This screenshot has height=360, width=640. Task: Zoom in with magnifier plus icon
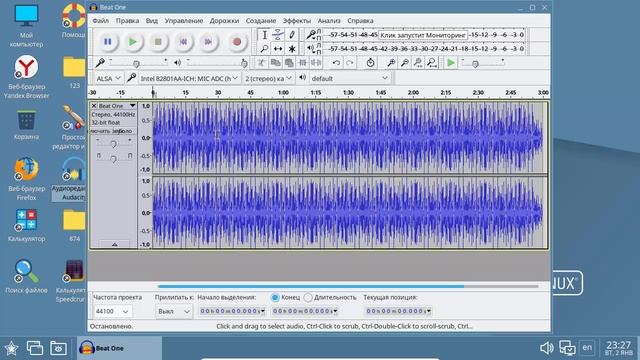[391, 63]
